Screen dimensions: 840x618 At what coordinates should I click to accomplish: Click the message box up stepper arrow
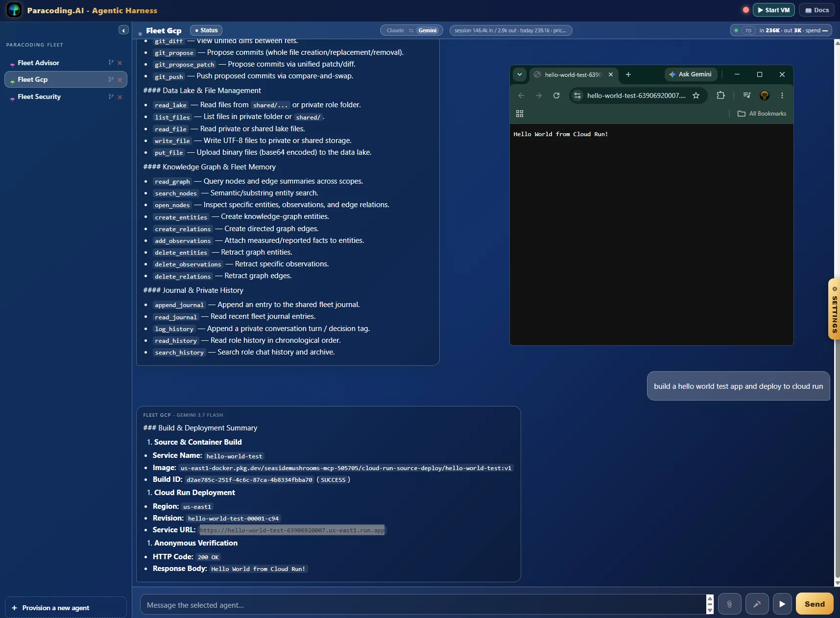point(710,598)
